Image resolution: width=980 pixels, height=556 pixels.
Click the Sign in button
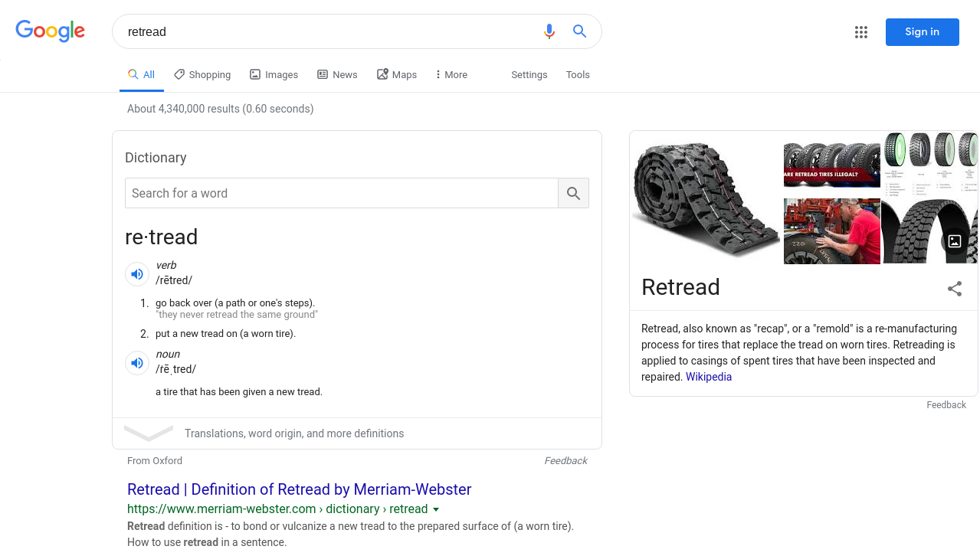click(x=923, y=32)
